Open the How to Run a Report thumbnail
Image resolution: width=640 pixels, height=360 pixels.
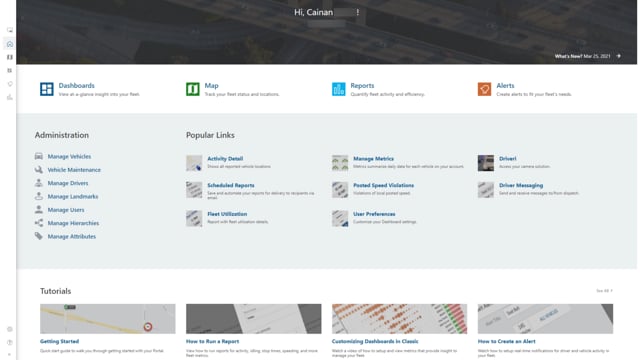(253, 318)
